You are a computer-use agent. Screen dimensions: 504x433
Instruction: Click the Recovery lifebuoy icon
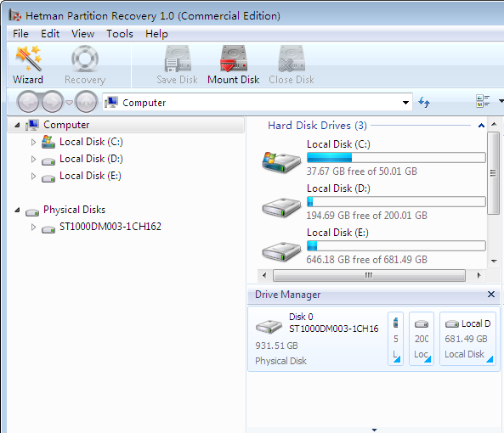(x=85, y=59)
